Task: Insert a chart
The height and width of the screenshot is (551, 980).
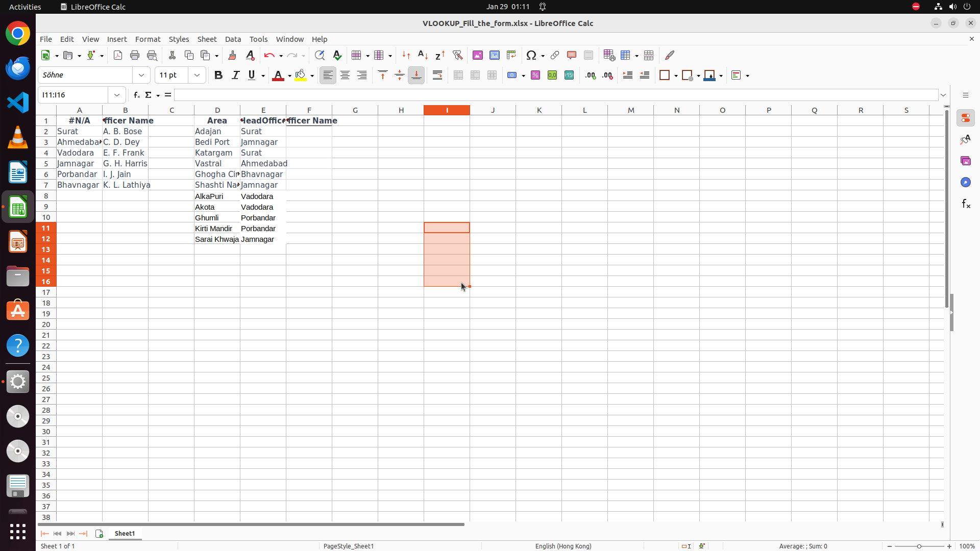Action: pos(495,55)
